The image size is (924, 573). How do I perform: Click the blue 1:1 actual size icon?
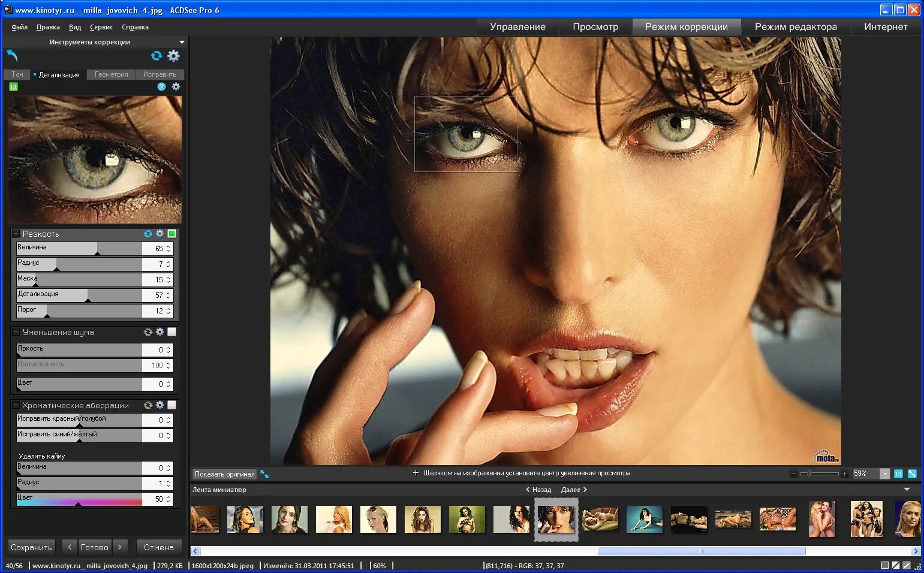pyautogui.click(x=898, y=474)
